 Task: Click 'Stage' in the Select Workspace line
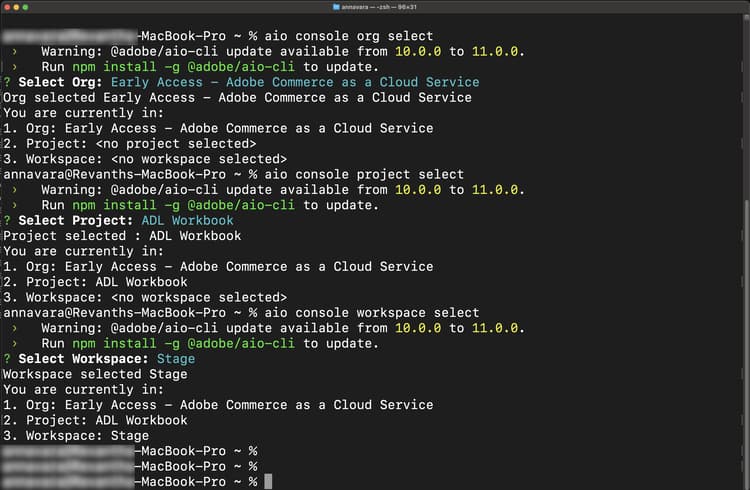(x=175, y=358)
